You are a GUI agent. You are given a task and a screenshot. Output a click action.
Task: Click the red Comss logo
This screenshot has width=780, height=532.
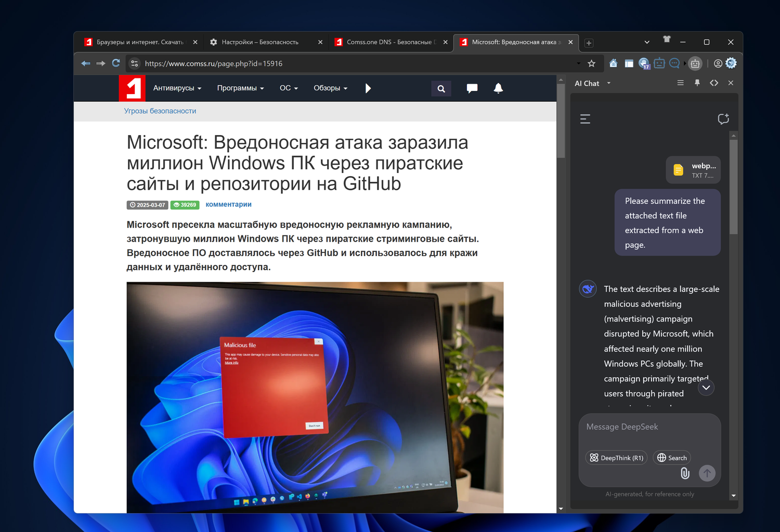132,88
